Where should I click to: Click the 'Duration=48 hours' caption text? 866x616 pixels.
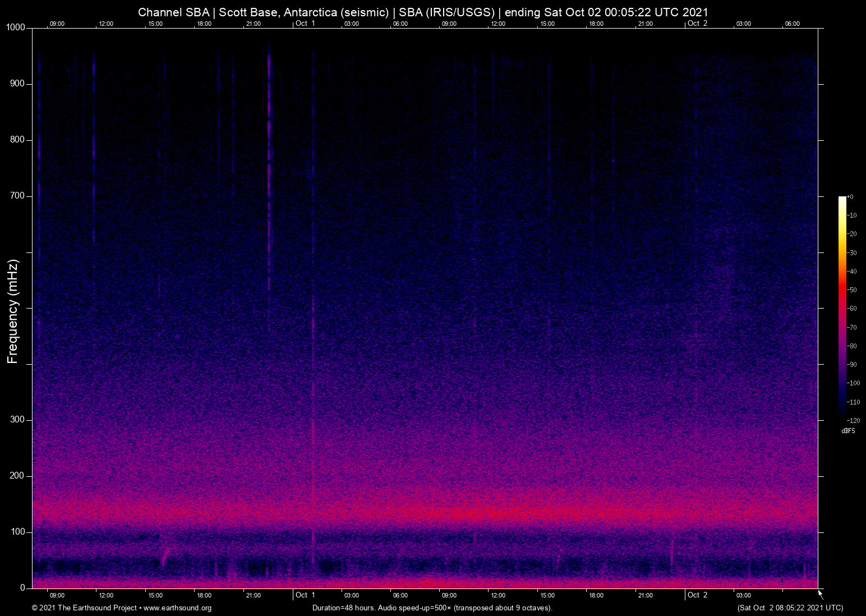coord(432,608)
